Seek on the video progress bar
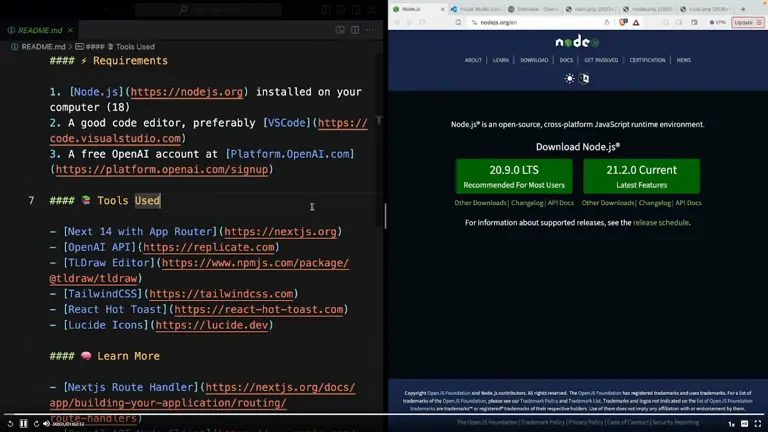 tap(384, 414)
